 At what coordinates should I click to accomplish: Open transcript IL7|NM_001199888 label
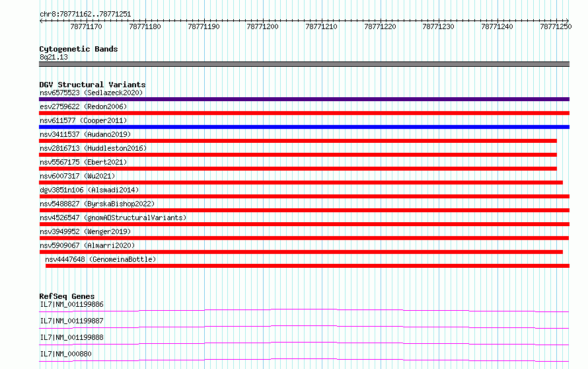(71, 337)
